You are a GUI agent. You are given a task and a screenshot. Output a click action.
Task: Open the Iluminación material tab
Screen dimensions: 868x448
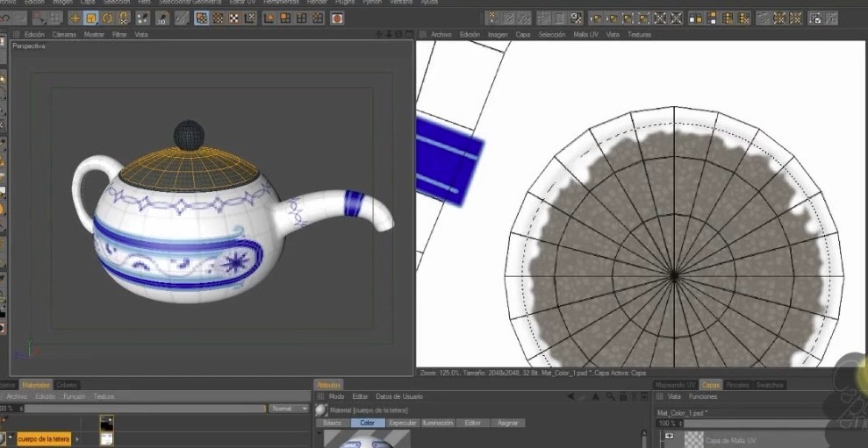pos(437,423)
